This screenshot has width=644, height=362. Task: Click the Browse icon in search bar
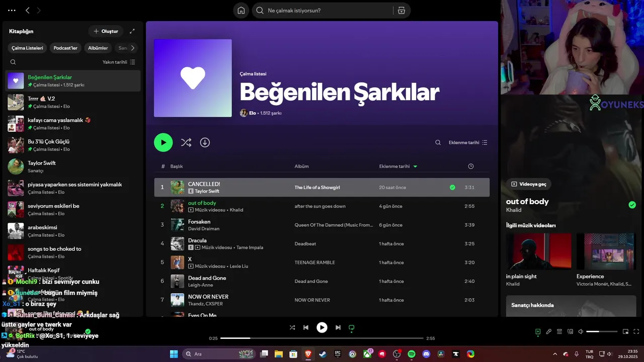[x=401, y=11]
